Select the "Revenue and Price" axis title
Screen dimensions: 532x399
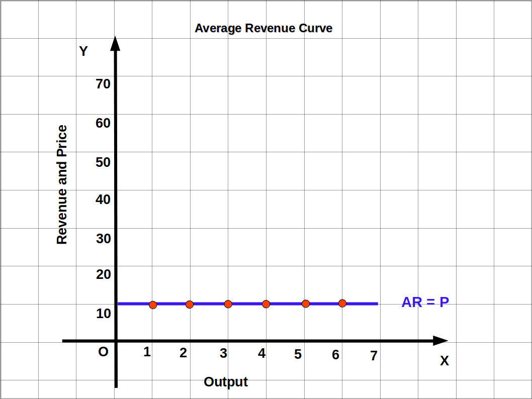pyautogui.click(x=62, y=185)
